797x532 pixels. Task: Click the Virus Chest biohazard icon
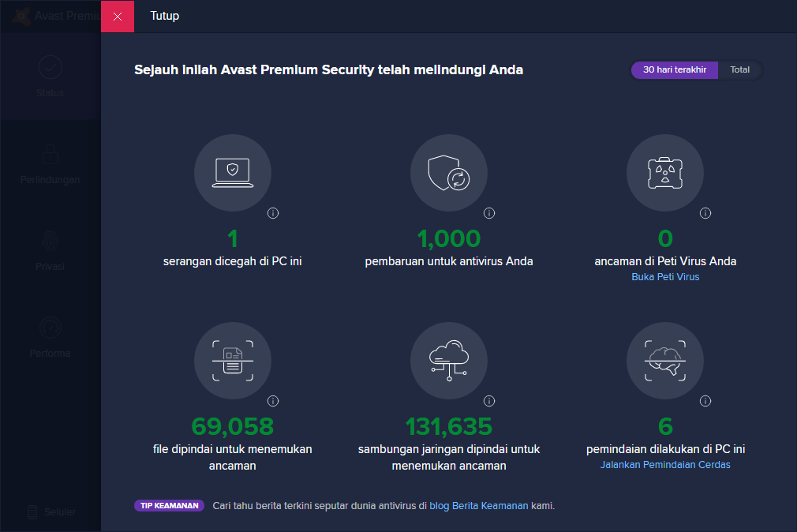point(665,173)
